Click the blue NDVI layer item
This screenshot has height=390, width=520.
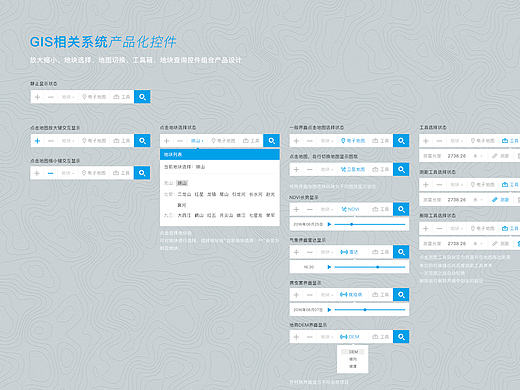point(350,209)
